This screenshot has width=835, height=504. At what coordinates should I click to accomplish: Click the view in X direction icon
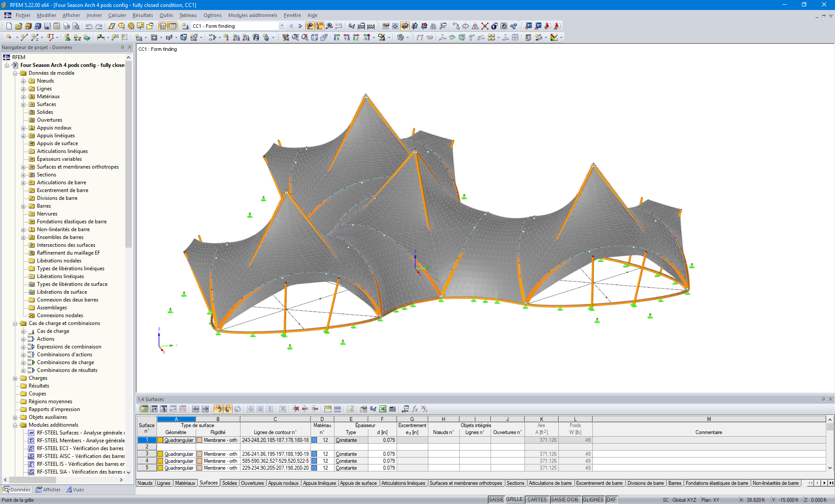tap(337, 37)
